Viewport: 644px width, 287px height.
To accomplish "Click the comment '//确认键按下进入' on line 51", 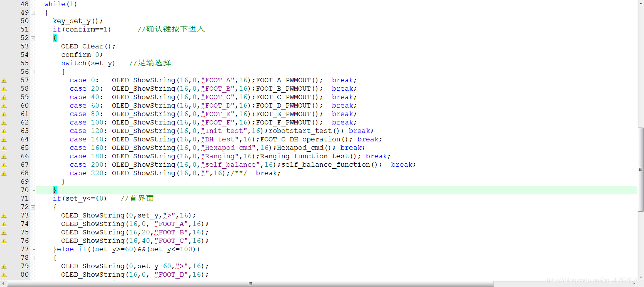I will (171, 29).
